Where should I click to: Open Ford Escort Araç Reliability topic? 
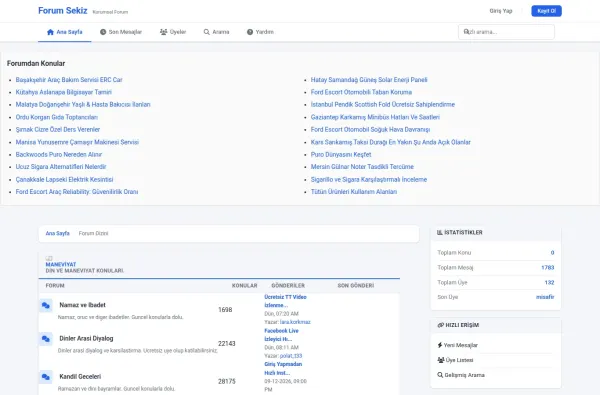point(77,191)
